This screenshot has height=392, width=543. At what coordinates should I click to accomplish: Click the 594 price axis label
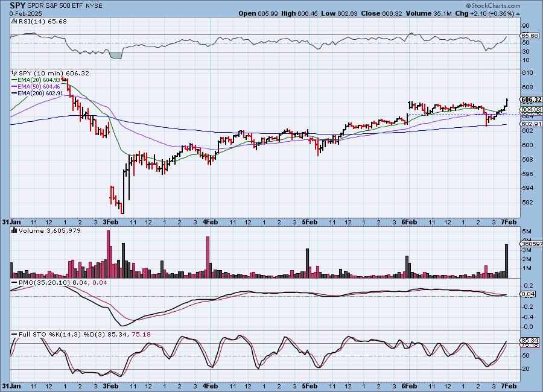point(528,188)
